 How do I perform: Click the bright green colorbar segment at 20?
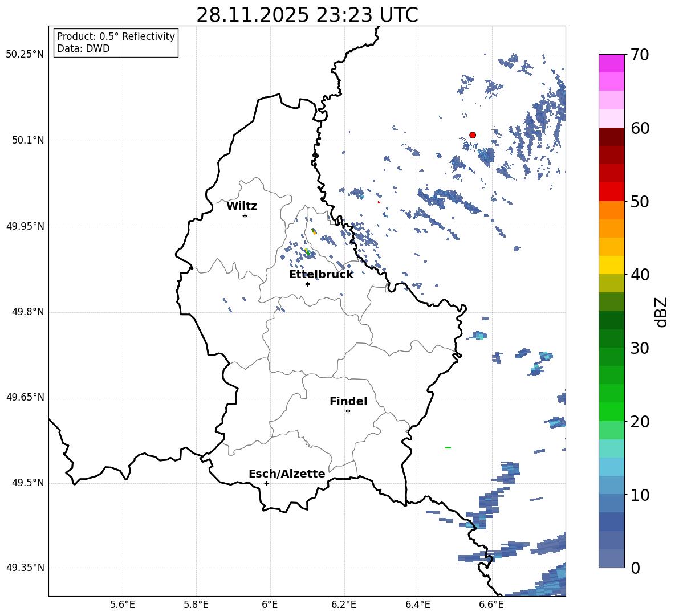(611, 411)
